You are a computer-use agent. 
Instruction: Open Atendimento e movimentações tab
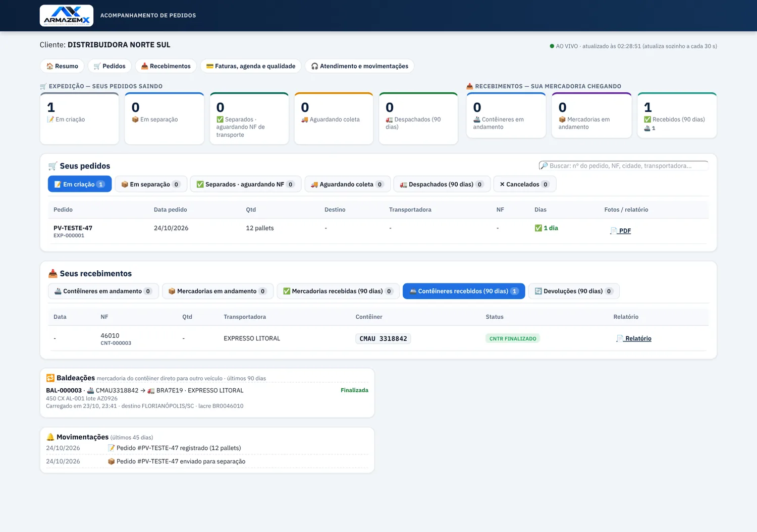click(359, 66)
